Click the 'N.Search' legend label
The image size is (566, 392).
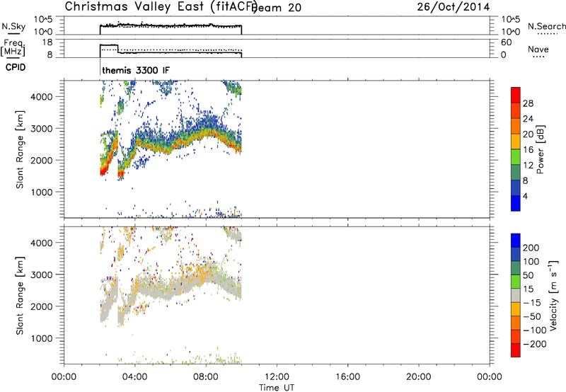click(x=547, y=26)
